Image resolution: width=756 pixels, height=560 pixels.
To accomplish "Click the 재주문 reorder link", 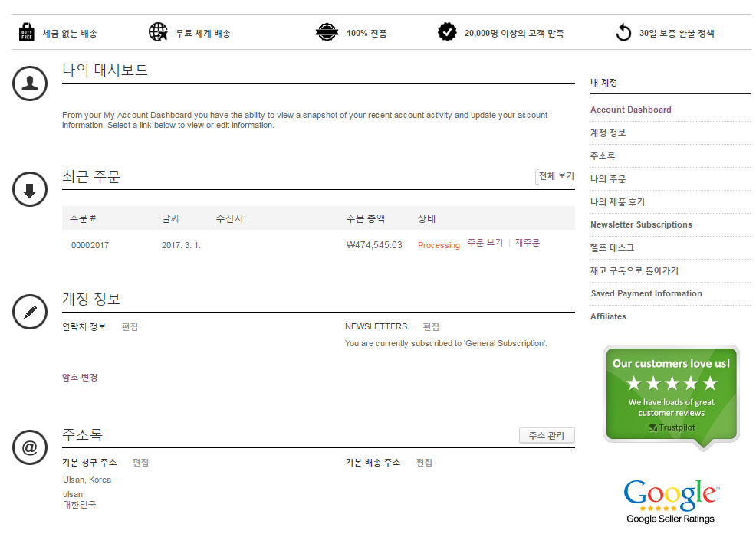I will coord(528,243).
